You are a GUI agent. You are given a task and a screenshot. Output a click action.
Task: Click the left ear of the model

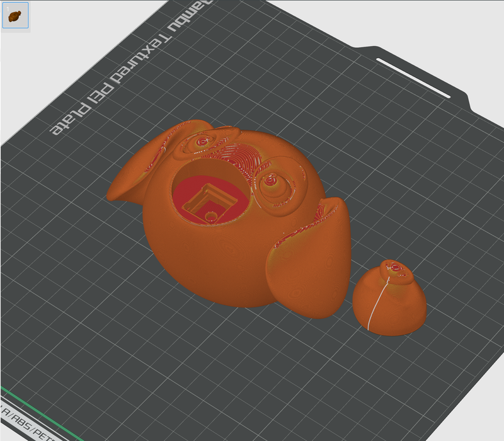[x=135, y=170]
